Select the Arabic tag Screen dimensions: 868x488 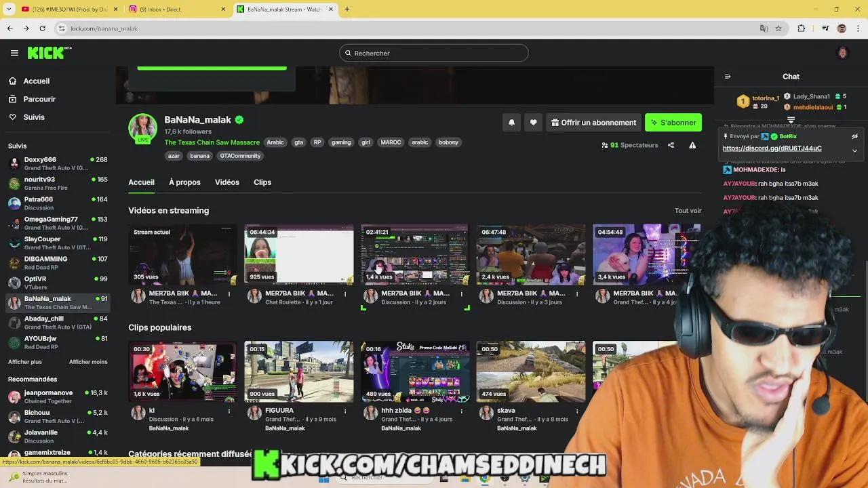click(x=275, y=142)
